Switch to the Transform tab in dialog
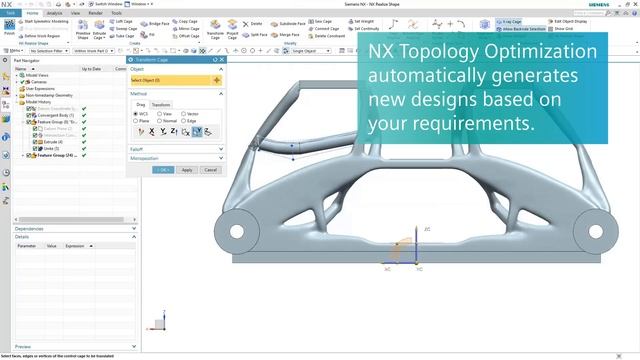Screen dimensions: 640x360 (x=161, y=105)
